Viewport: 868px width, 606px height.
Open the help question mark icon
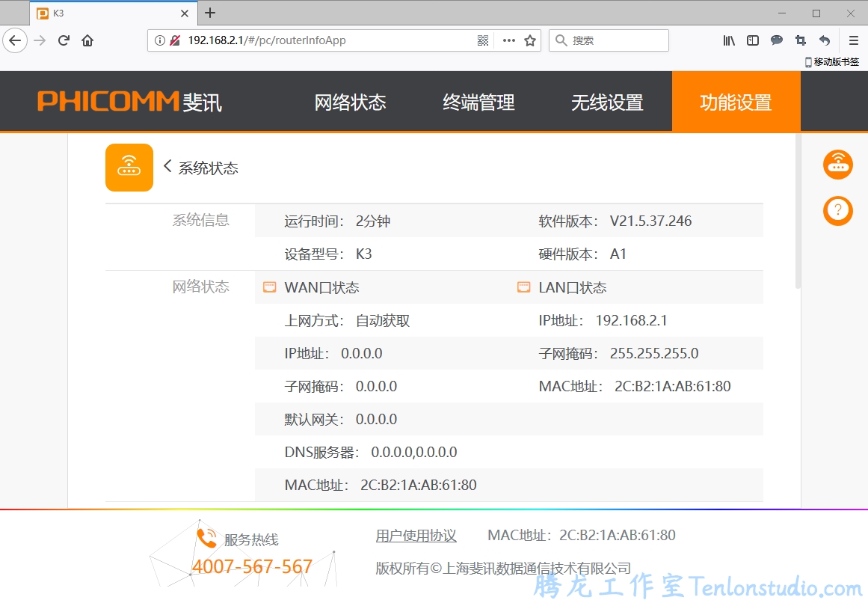tap(837, 211)
